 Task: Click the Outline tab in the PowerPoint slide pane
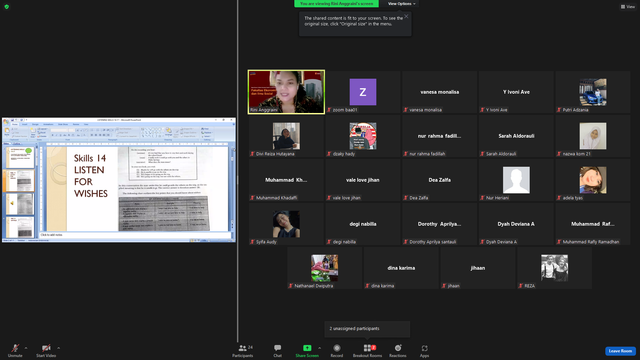(17, 144)
